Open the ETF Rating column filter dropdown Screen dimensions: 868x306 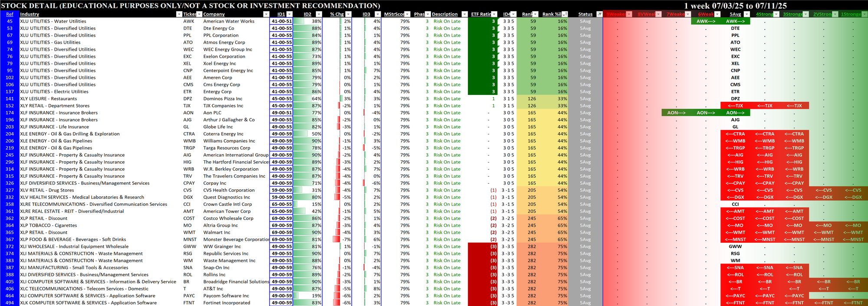pyautogui.click(x=494, y=14)
